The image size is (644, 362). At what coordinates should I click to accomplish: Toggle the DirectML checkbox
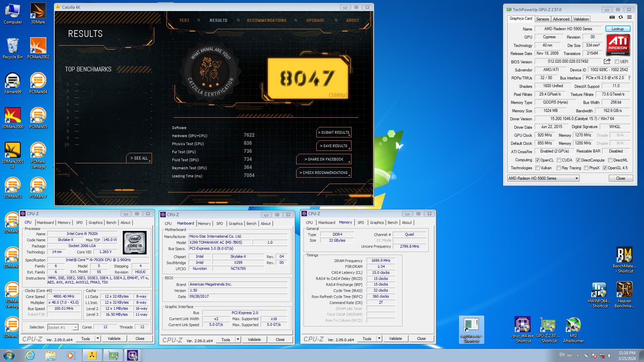[x=610, y=160]
